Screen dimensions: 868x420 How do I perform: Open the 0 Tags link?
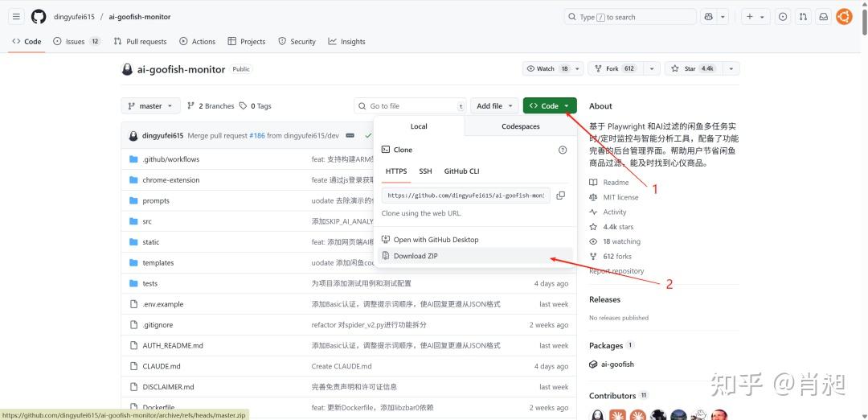pyautogui.click(x=256, y=106)
